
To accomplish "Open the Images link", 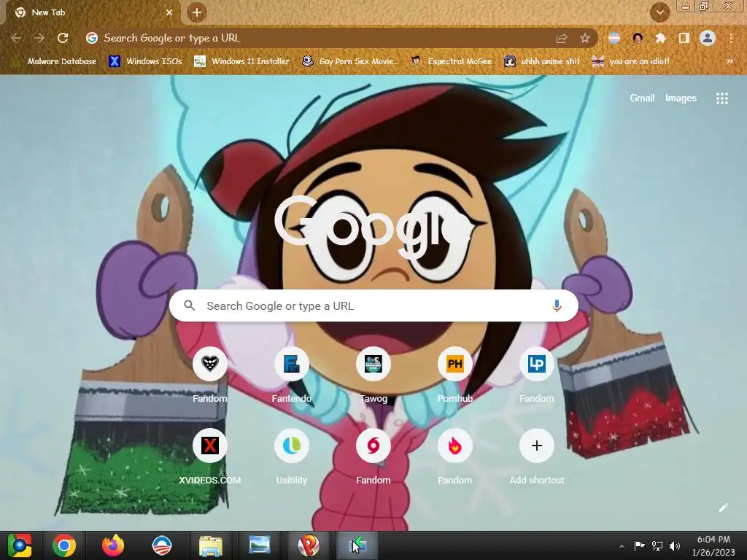I will [681, 98].
